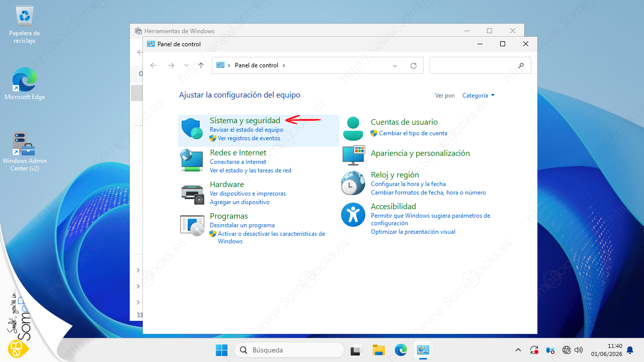The image size is (644, 362).
Task: Open the Programas category icon
Action: (192, 225)
